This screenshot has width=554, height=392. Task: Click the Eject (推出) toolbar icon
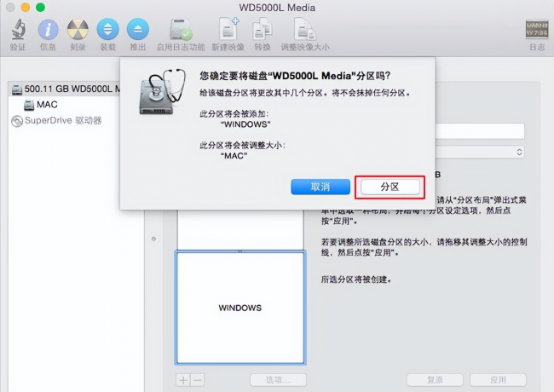138,29
